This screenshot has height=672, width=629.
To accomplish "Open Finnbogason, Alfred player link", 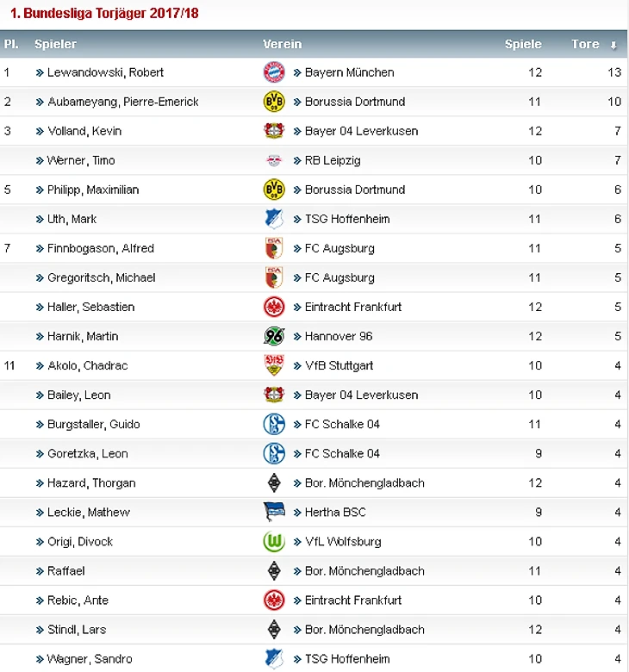I will [101, 249].
